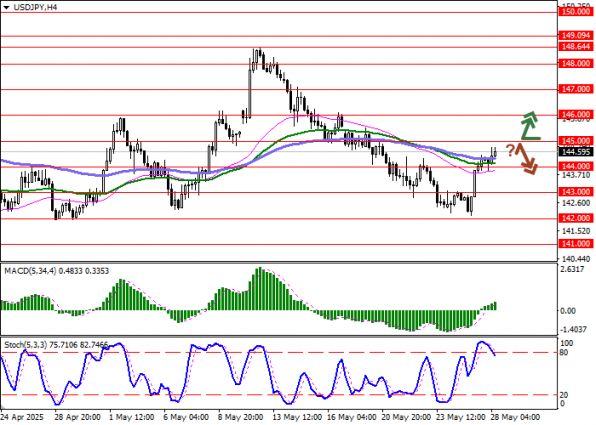Click the 1 May 12:00 time axis label
The width and height of the screenshot is (596, 425).
click(x=132, y=417)
